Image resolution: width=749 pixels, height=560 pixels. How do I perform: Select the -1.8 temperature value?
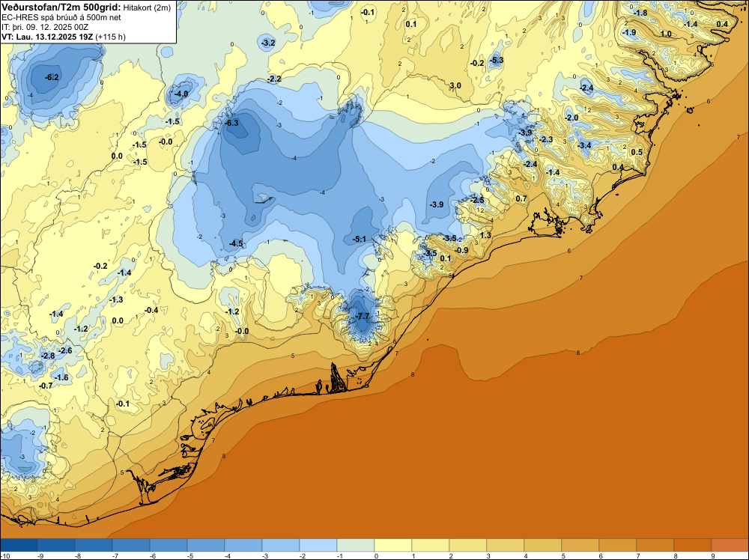pos(640,13)
